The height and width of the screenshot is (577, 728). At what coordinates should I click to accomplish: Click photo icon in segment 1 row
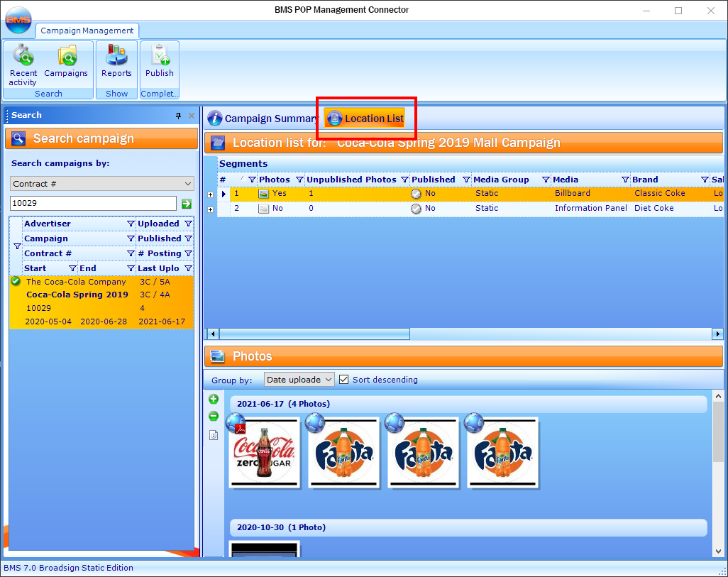(263, 194)
